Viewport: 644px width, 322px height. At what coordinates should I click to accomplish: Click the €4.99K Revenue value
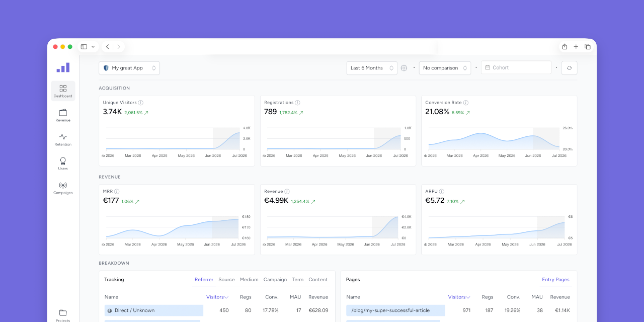tap(276, 200)
